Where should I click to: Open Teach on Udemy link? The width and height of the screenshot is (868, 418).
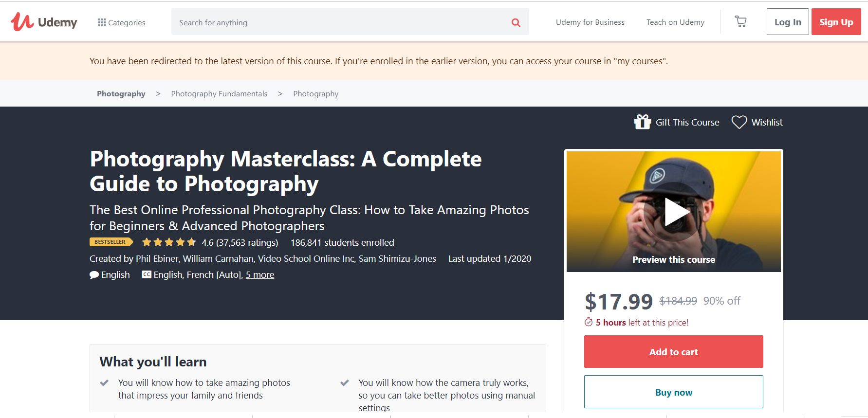(675, 22)
